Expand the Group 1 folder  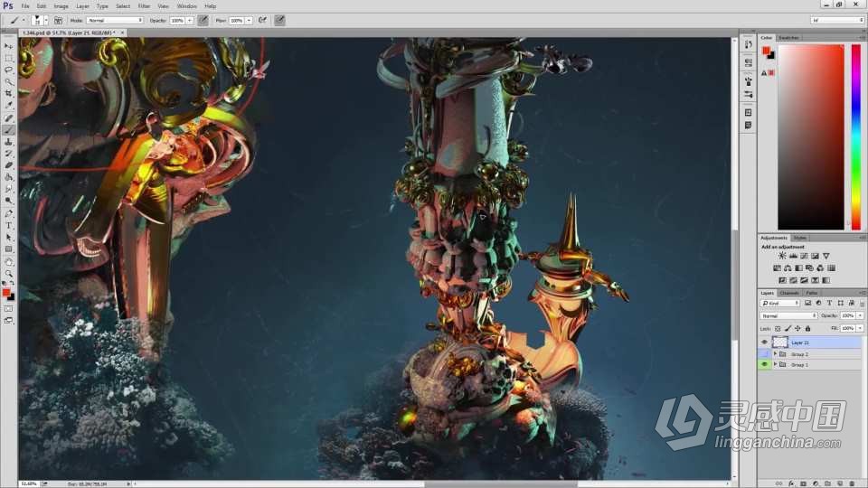tap(775, 364)
